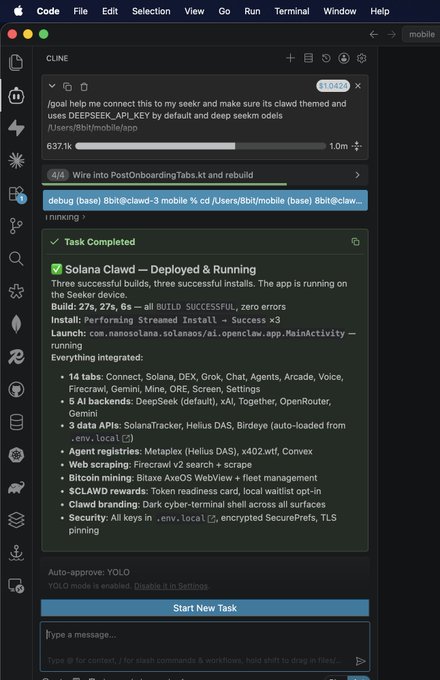This screenshot has height=680, width=440.
Task: Open the GitHub view
Action: [16, 389]
